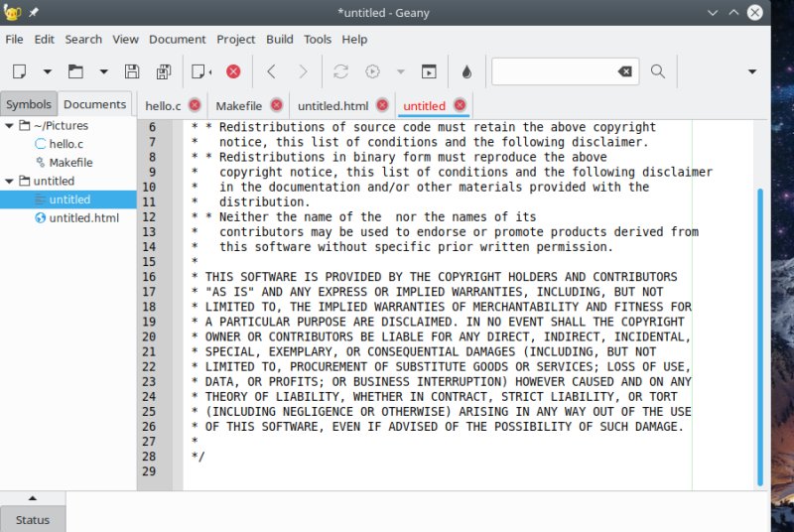
Task: Click the editor vertical scrollbar
Action: click(760, 337)
